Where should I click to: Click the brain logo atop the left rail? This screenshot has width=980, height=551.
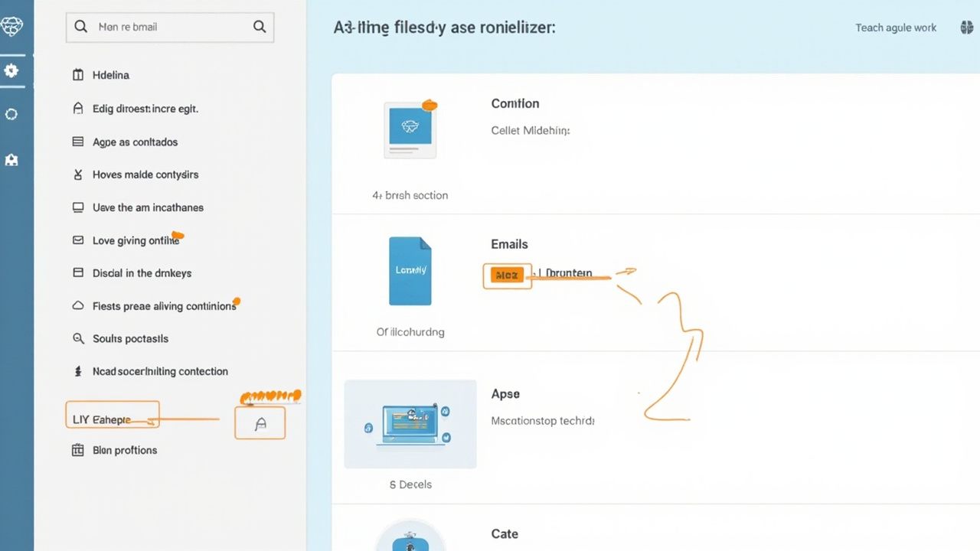(11, 26)
